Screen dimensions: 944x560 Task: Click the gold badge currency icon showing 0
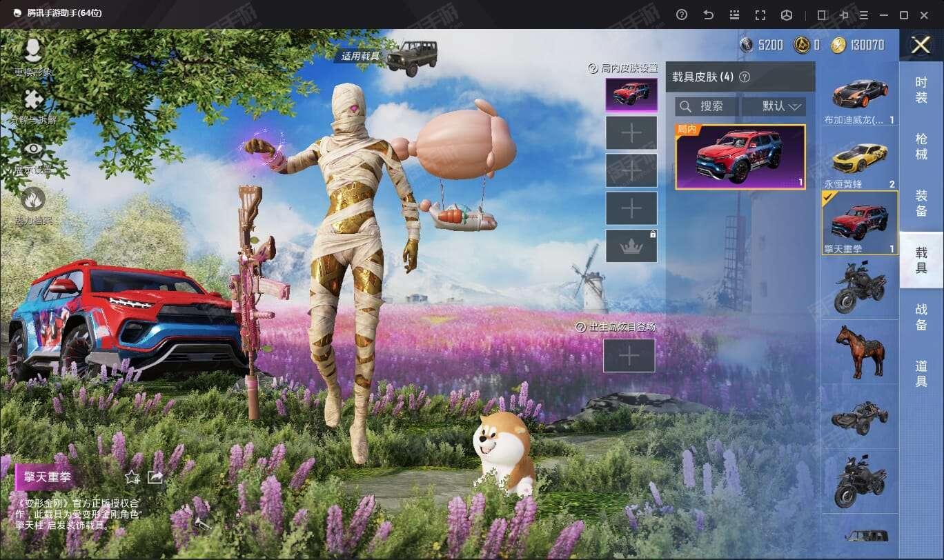801,46
